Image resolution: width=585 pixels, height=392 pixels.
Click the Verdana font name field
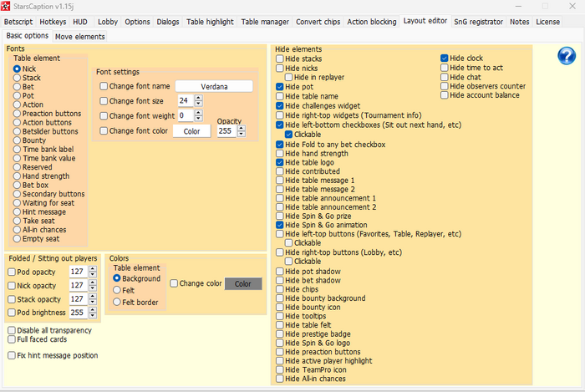(x=214, y=86)
